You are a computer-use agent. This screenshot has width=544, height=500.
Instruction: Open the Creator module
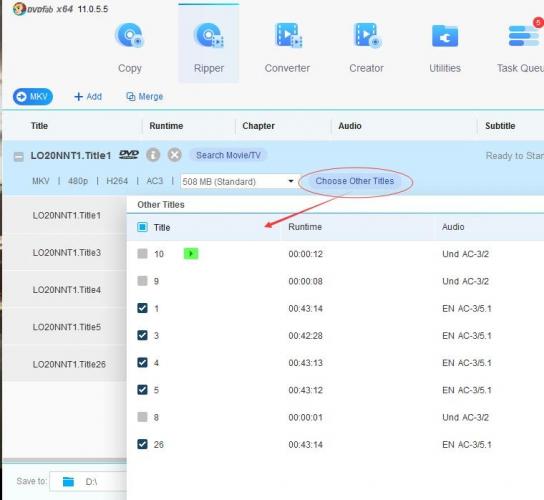[x=366, y=47]
